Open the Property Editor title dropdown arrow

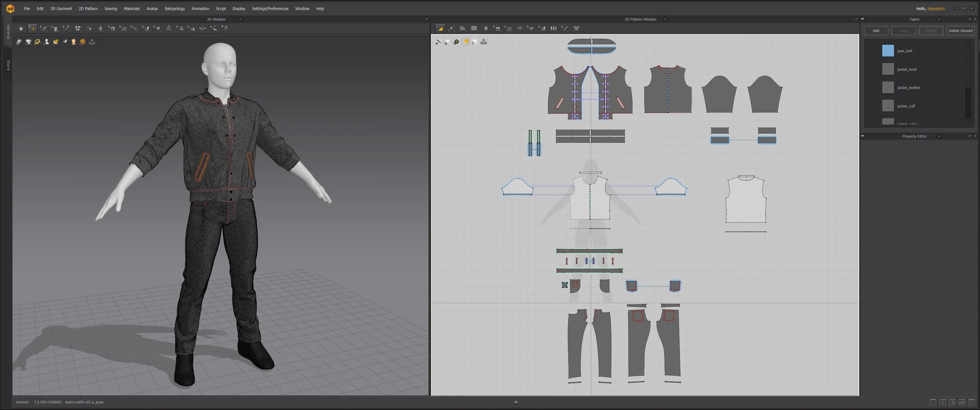pyautogui.click(x=939, y=136)
